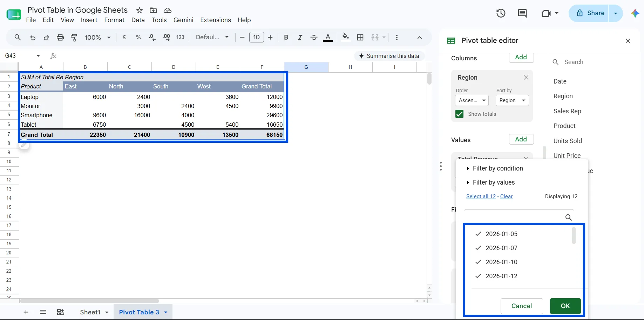The image size is (644, 320).
Task: Open the text color picker
Action: [x=328, y=37]
